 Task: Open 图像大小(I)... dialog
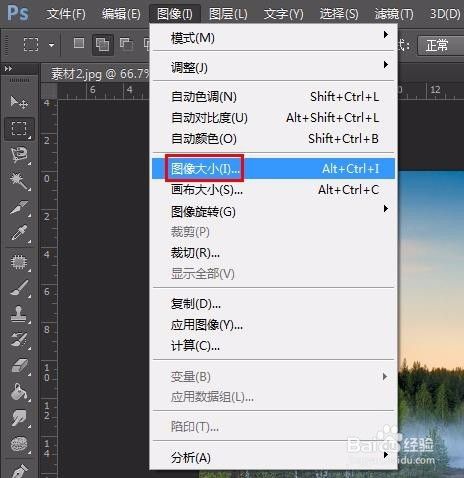coord(273,169)
